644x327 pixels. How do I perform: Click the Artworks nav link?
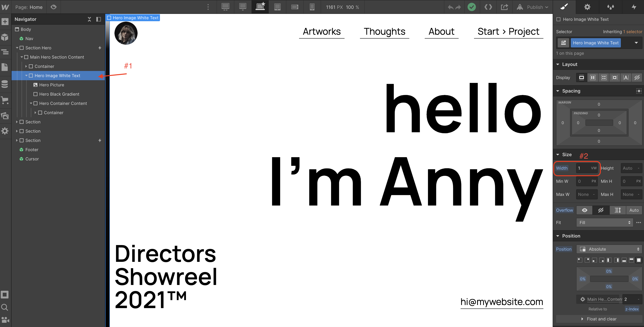click(x=322, y=32)
